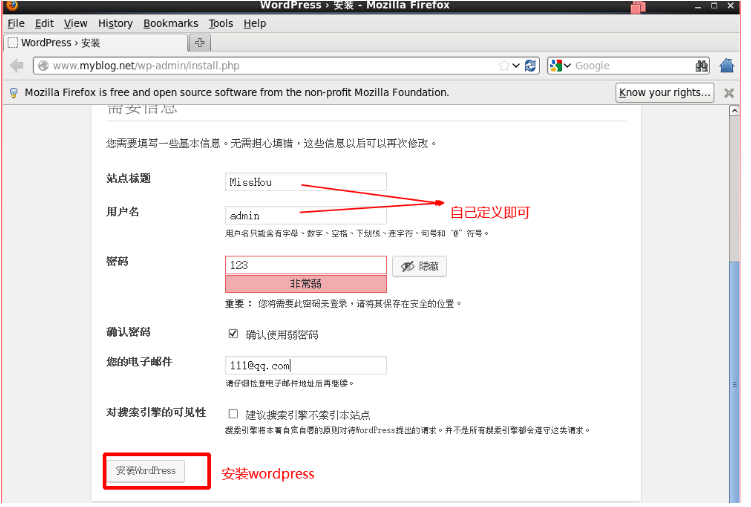Viewport: 751px width, 507px height.
Task: Click the email field containing 111@qq.com
Action: 306,365
